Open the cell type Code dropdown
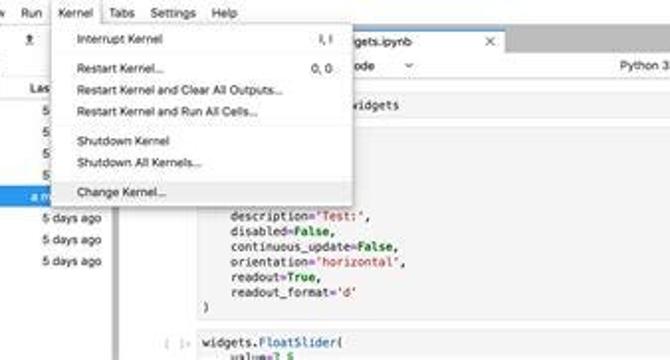This screenshot has height=360, width=670. pos(382,66)
